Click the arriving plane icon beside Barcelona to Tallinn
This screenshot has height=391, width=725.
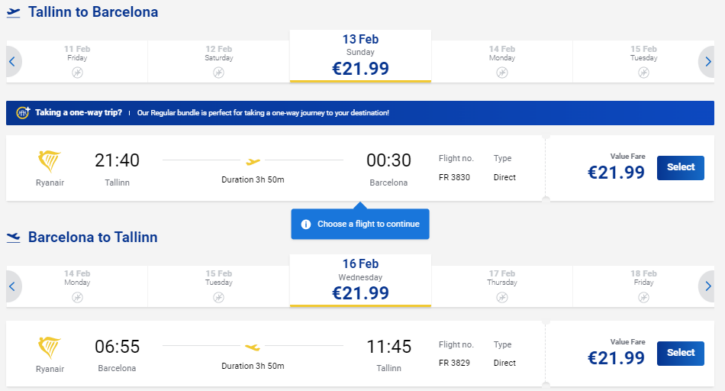(13, 238)
